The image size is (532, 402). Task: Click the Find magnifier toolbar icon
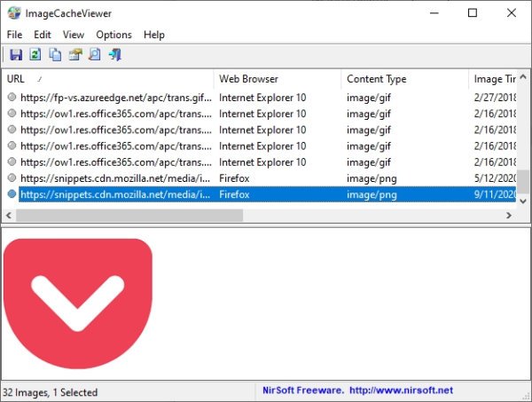95,54
